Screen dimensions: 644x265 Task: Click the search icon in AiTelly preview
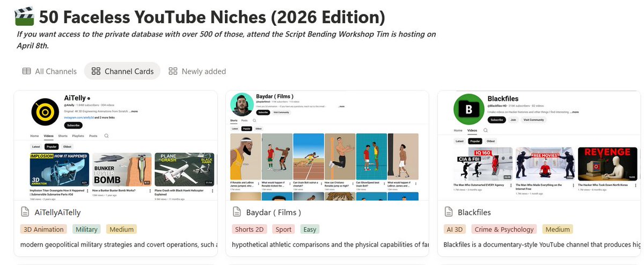pyautogui.click(x=106, y=136)
